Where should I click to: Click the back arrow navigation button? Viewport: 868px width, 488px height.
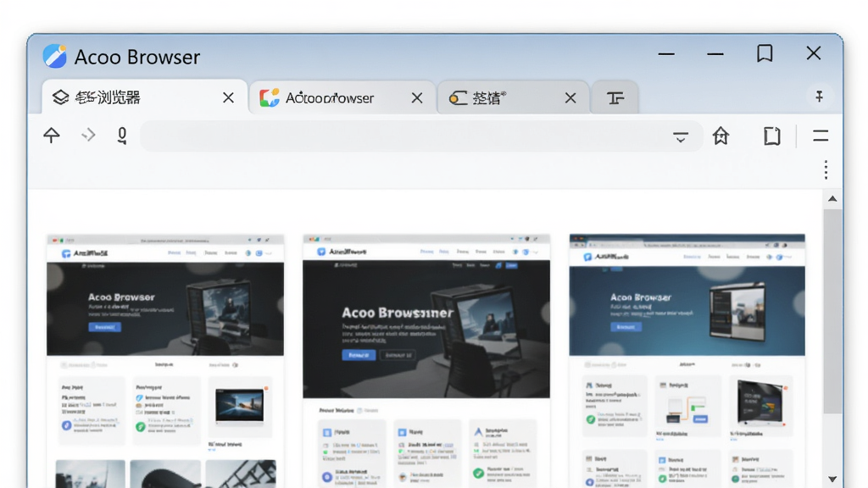click(52, 135)
